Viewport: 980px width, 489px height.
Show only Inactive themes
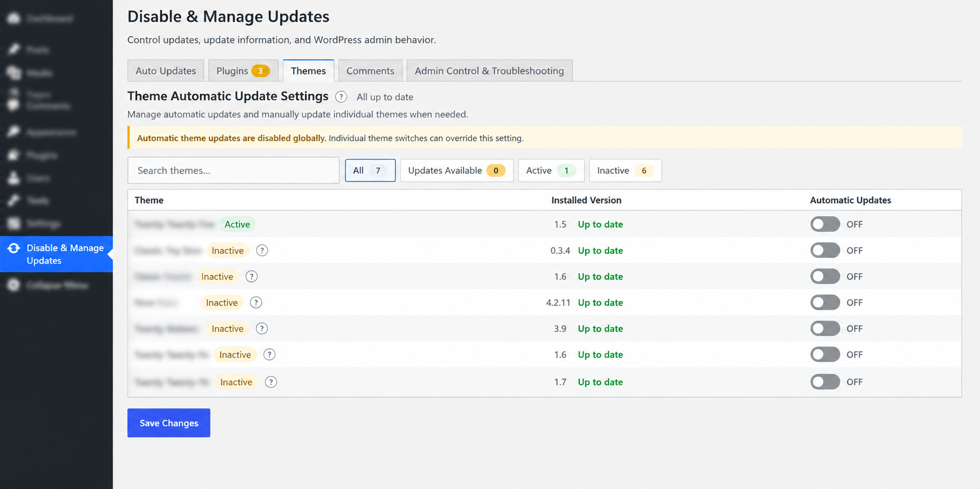[x=625, y=171]
